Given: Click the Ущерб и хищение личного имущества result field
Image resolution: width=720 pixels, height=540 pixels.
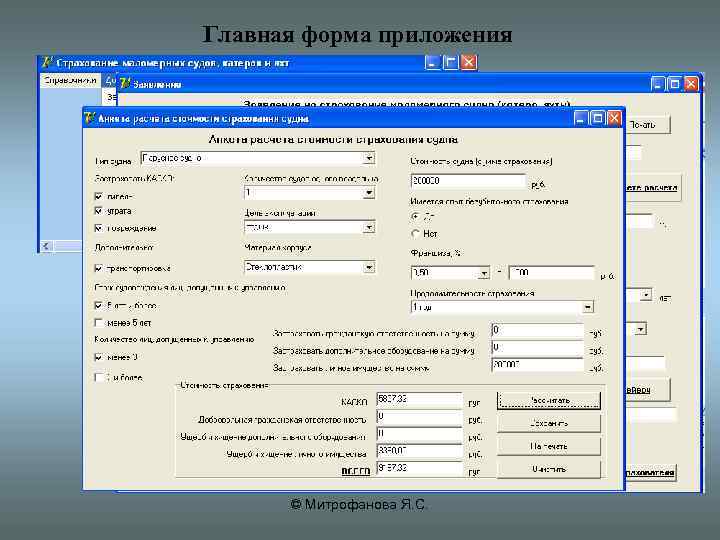Looking at the screenshot, I should [419, 451].
